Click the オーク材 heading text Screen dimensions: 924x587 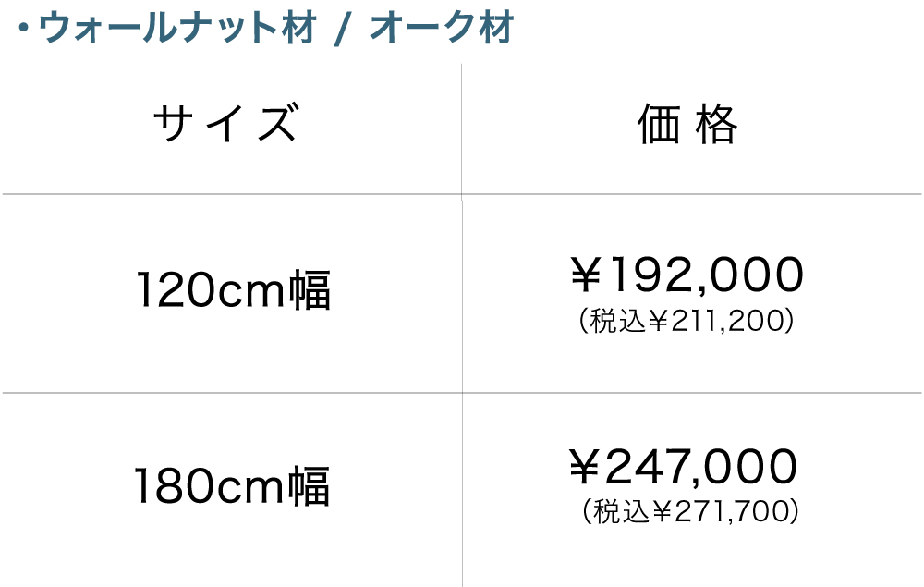click(442, 30)
